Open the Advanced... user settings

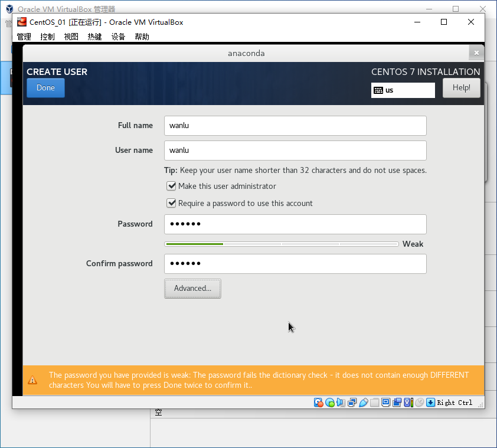coord(192,289)
